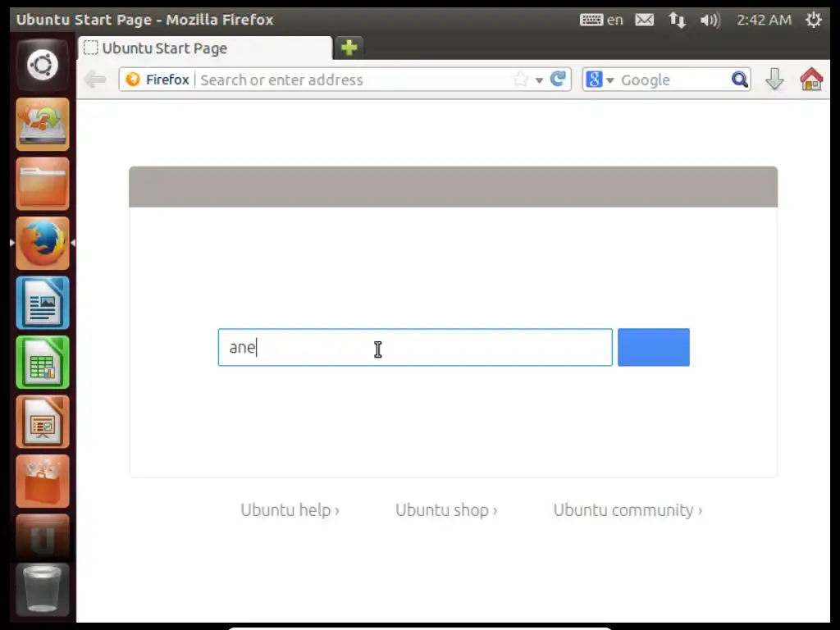
Task: Click the keyboard layout indicator
Action: pyautogui.click(x=601, y=20)
